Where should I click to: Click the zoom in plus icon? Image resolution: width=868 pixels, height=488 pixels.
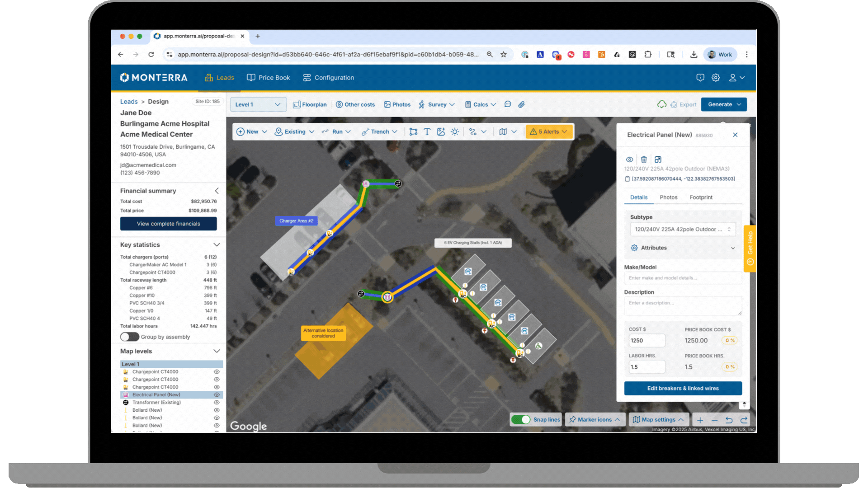pos(700,420)
